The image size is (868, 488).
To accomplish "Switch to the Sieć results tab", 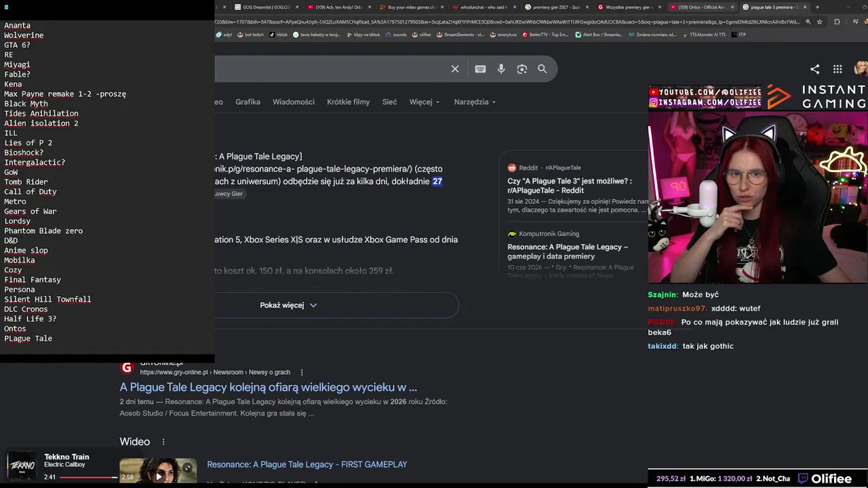I will [389, 102].
